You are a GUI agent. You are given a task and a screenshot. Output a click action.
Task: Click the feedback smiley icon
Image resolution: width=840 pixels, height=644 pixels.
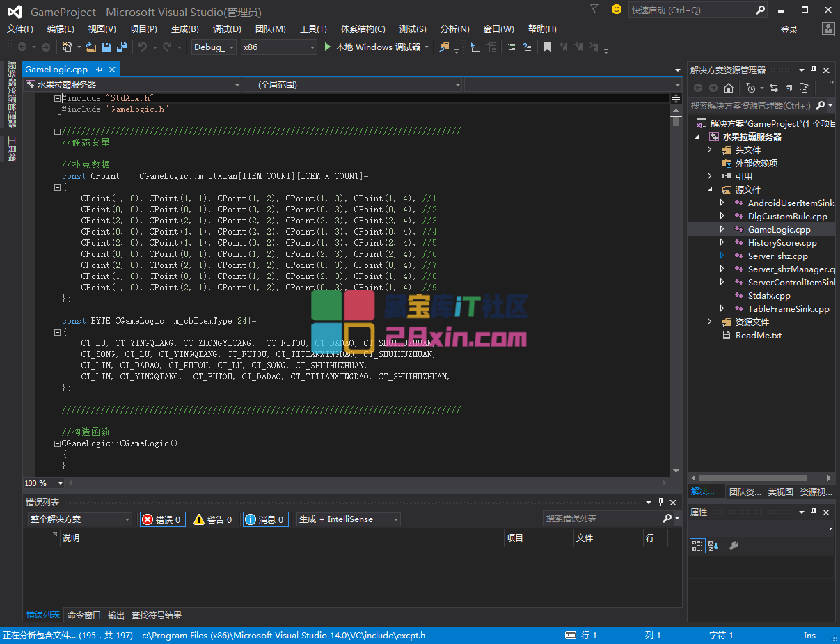pyautogui.click(x=617, y=9)
